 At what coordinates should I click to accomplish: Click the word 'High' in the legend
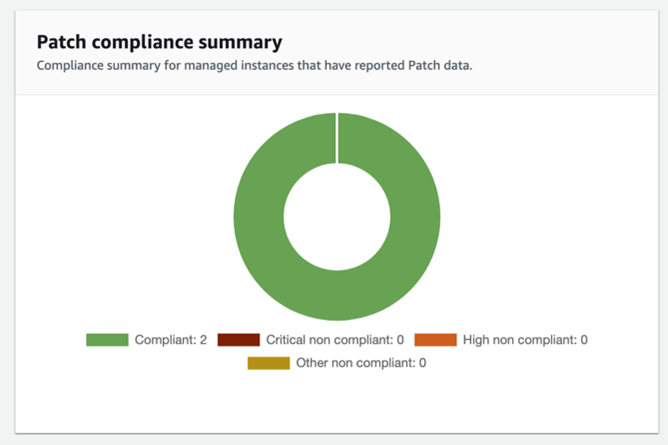[x=476, y=340]
